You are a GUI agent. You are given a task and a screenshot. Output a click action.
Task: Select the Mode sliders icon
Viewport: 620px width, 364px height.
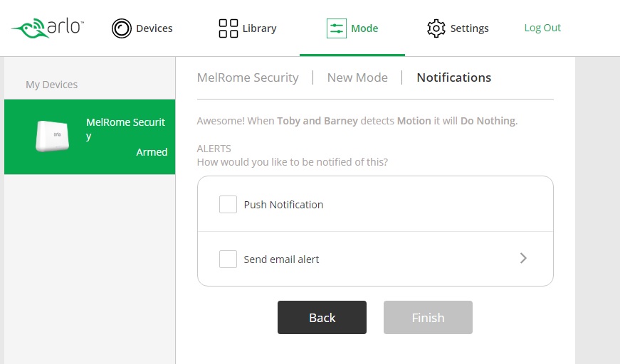pos(337,28)
